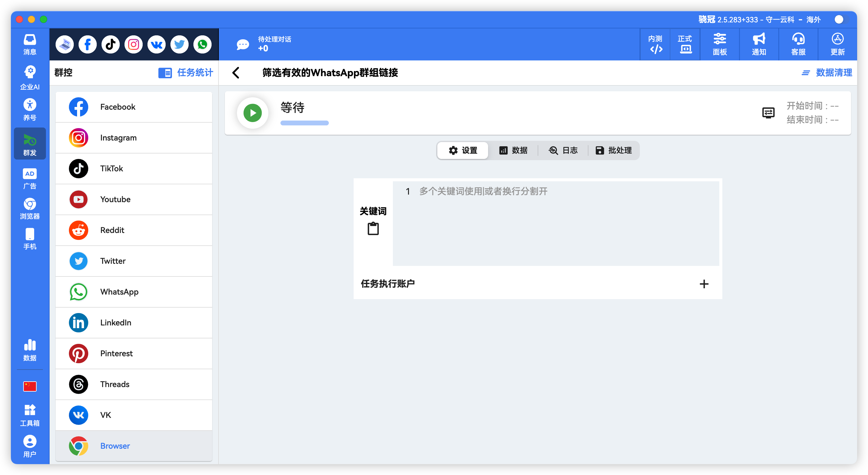
Task: Click the WhatsApp icon in top platform bar
Action: click(x=202, y=44)
